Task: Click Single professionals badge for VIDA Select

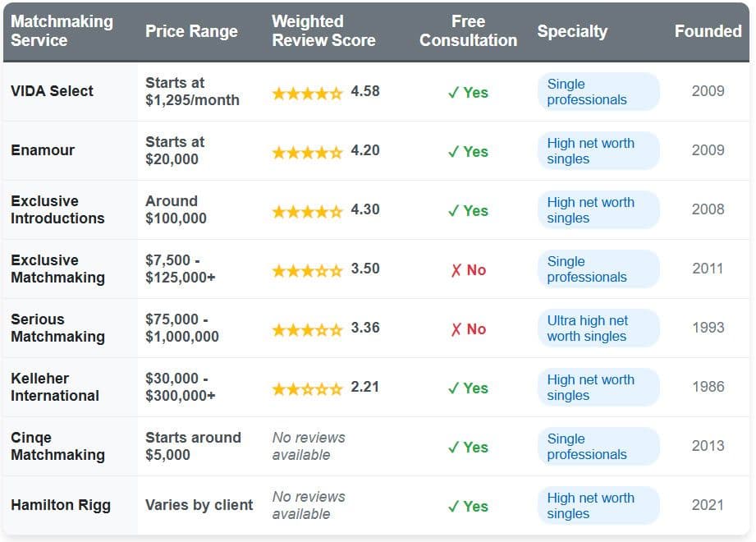Action: 598,92
